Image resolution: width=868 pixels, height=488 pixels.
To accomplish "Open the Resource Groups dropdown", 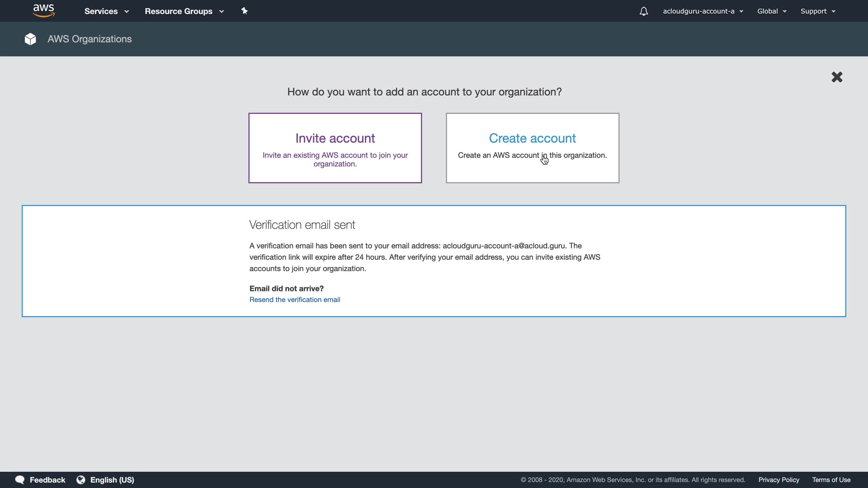I will tap(184, 11).
